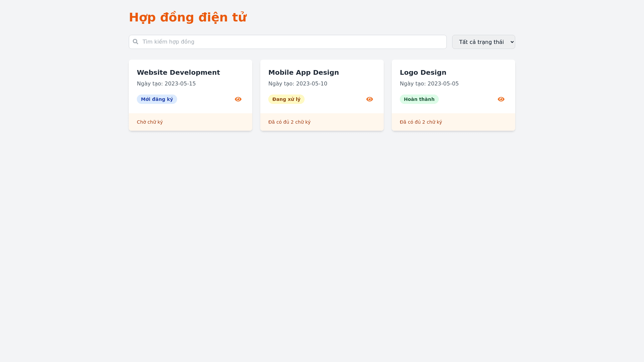This screenshot has width=644, height=362.
Task: Click creation date 2023-05-15 on Website card
Action: pos(180,84)
